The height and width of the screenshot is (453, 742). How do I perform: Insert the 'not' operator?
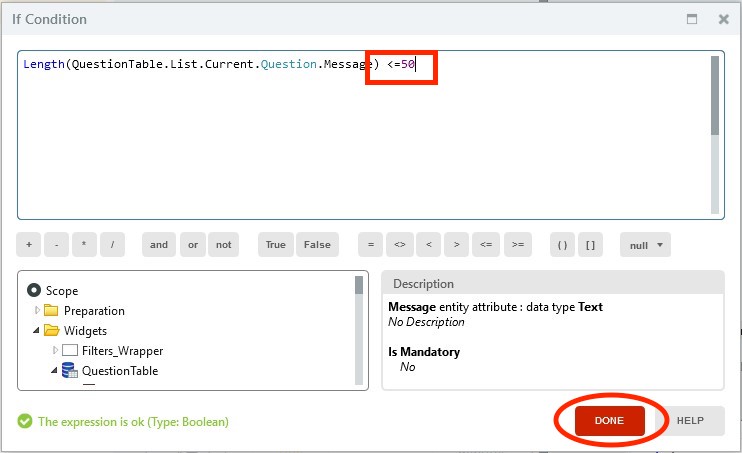[223, 245]
